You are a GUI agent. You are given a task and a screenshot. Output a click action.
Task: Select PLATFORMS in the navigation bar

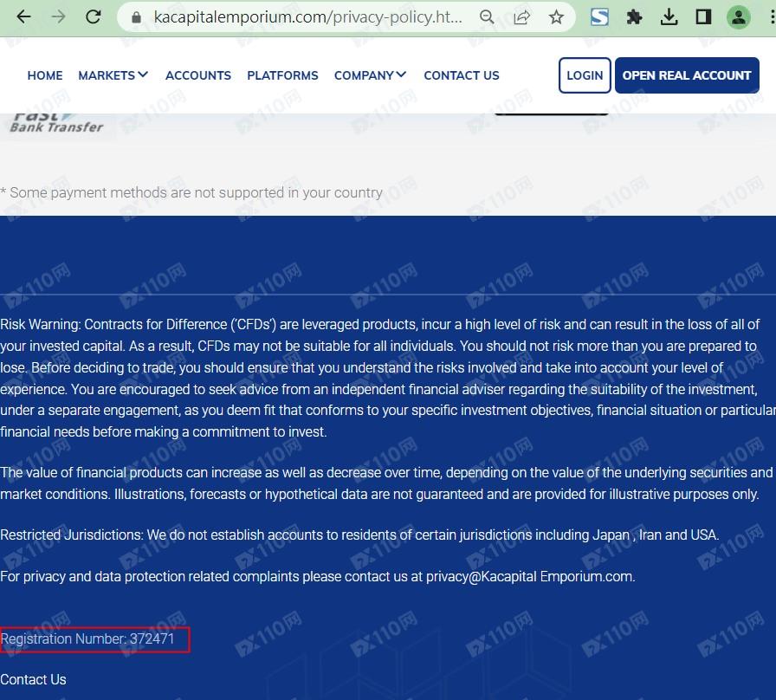pyautogui.click(x=282, y=75)
